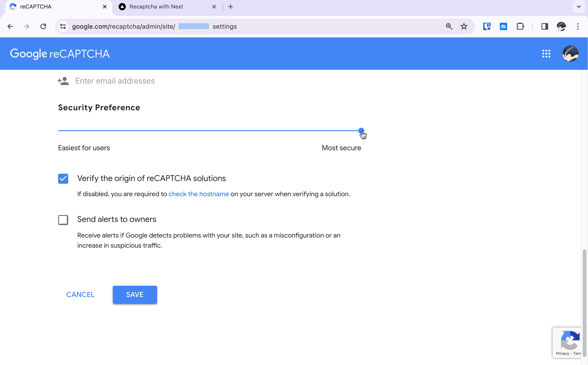Screen dimensions: 588x365
Task: Open the in-page zoom magnifier in the address bar
Action: click(x=449, y=26)
